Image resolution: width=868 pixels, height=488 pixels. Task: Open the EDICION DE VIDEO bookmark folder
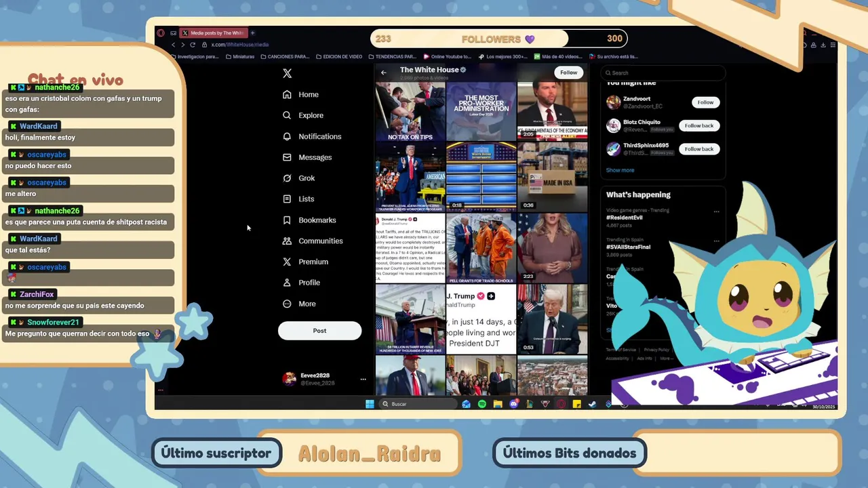338,57
